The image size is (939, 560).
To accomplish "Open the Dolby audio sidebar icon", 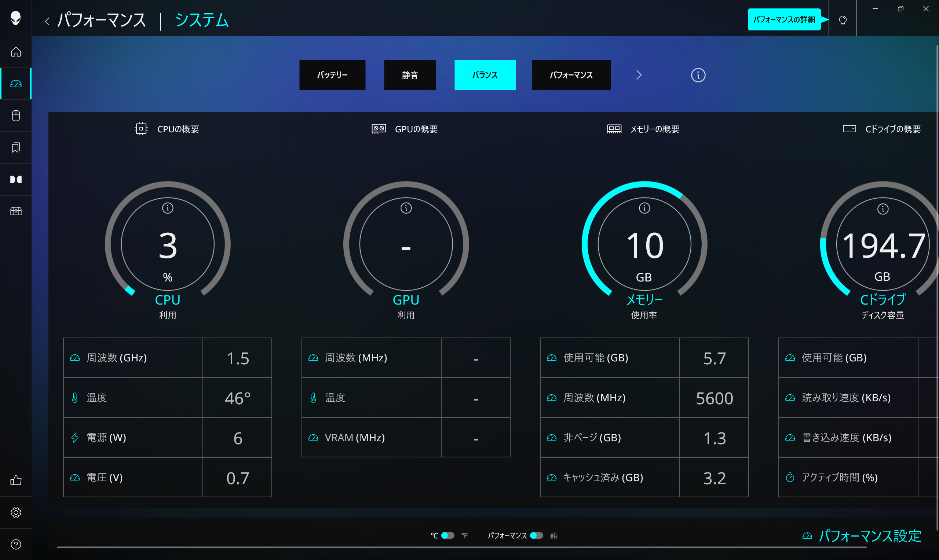I will pos(15,179).
